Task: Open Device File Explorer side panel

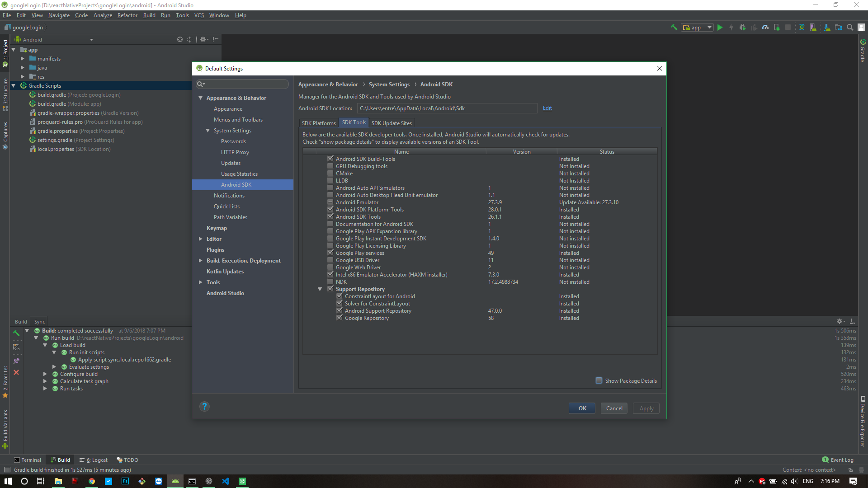Action: 863,421
